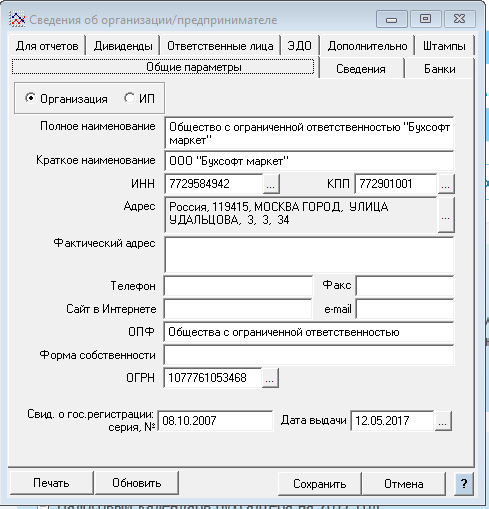Focus the Форма собственности field
This screenshot has height=509, width=489.
[x=309, y=355]
